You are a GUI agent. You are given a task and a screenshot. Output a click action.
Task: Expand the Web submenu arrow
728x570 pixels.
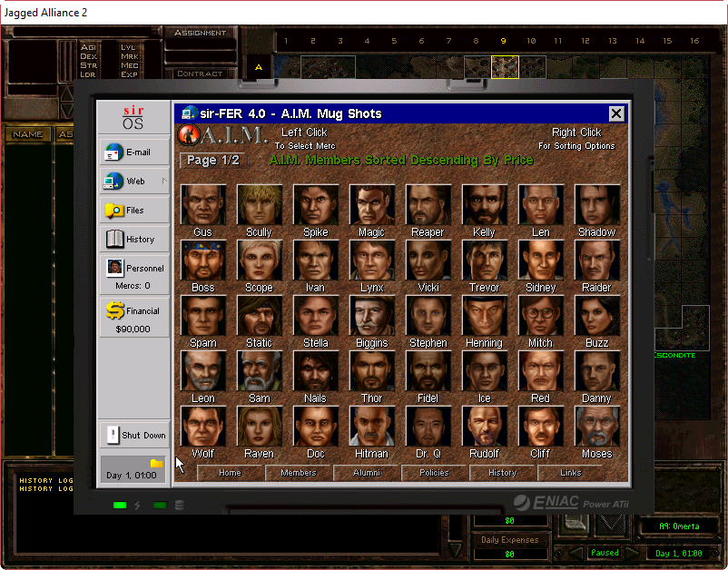(x=164, y=181)
